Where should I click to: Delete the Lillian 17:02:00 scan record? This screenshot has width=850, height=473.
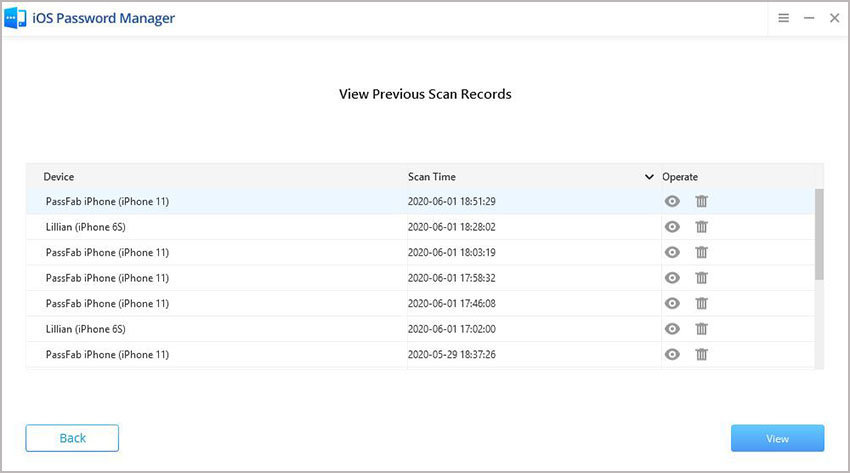point(701,329)
